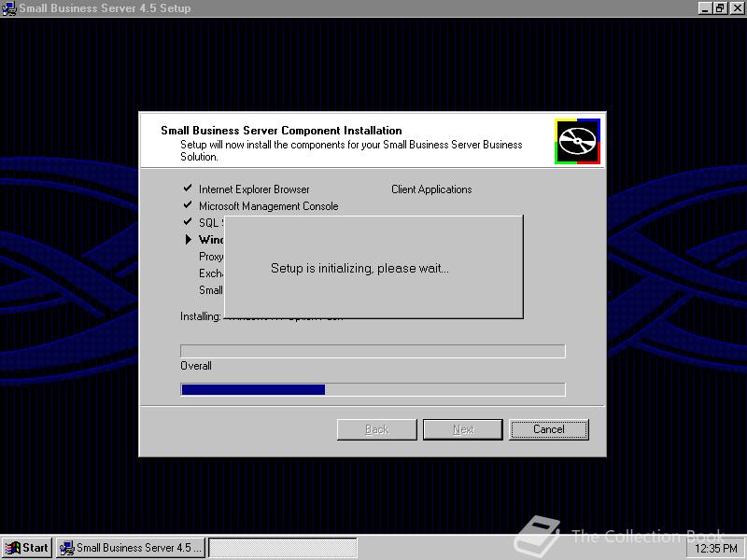Click the checkmark beside Microsoft Management Console
This screenshot has width=747, height=560.
188,204
